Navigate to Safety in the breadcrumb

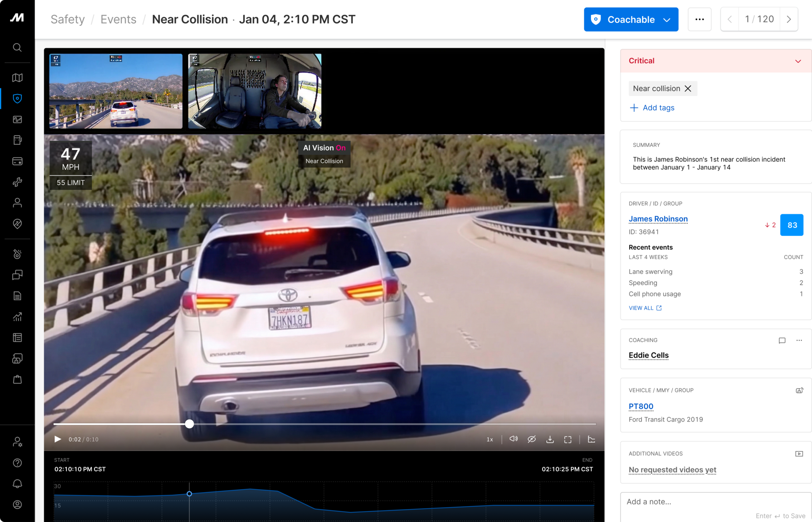coord(68,19)
